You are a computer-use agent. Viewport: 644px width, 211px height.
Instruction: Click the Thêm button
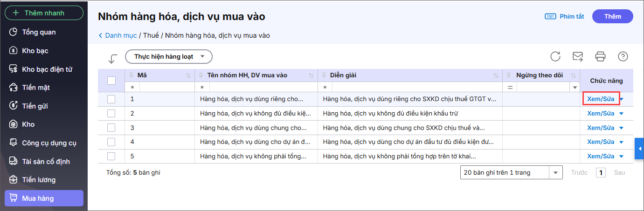point(612,16)
